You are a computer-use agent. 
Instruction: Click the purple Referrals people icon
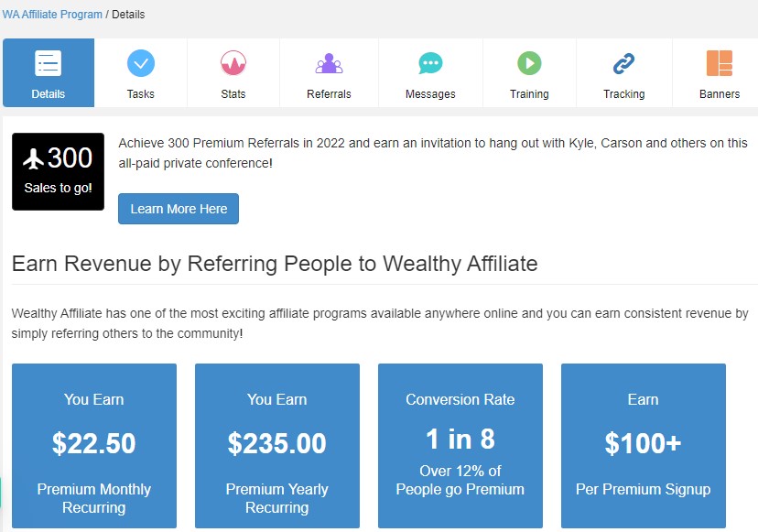click(x=329, y=63)
